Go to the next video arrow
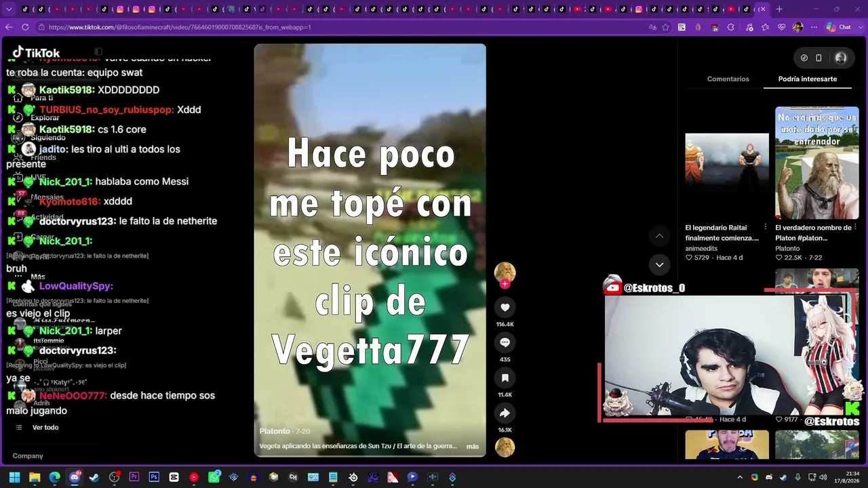This screenshot has width=868, height=488. click(x=659, y=264)
